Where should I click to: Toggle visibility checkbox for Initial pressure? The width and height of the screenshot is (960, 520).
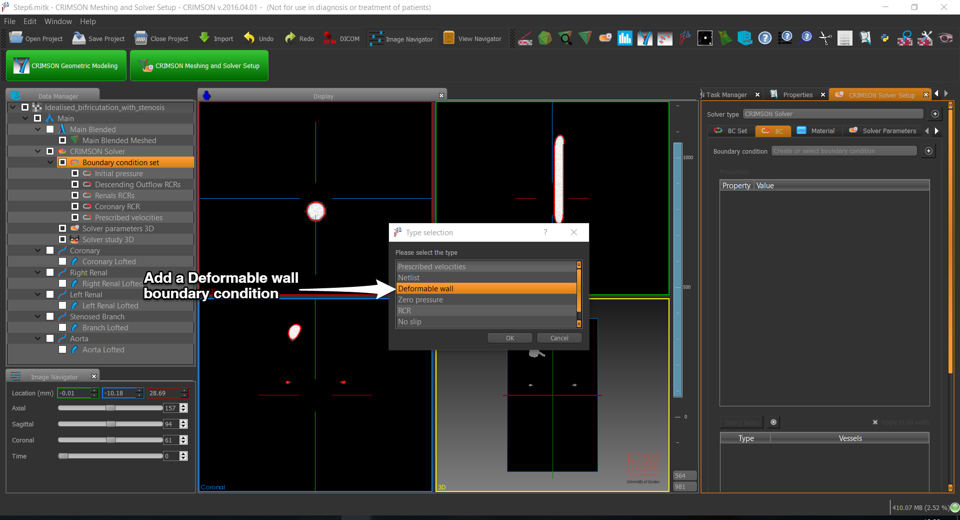75,173
